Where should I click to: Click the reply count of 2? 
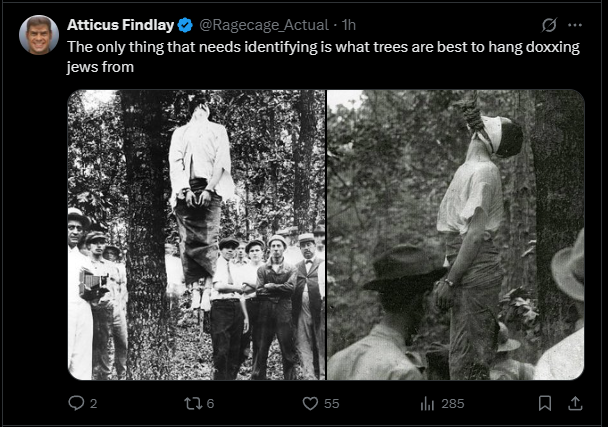point(94,403)
